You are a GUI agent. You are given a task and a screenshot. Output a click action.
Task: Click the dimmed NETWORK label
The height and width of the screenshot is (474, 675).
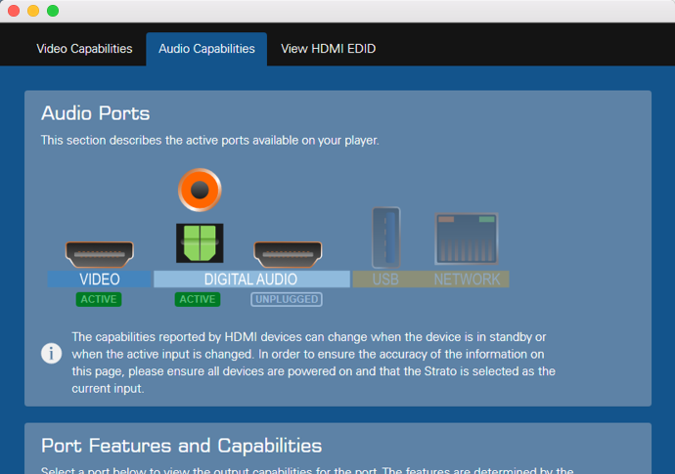click(x=467, y=279)
